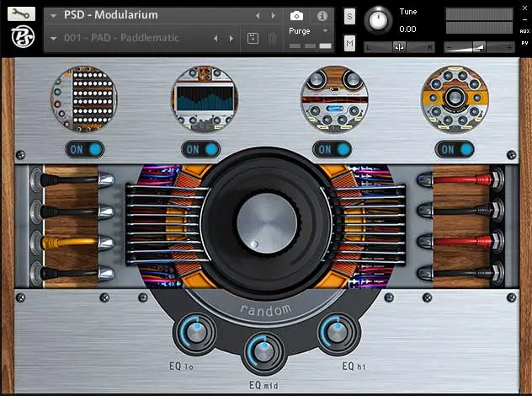Viewport: 532px width, 396px height.
Task: Click the PS logo badge
Action: click(23, 37)
